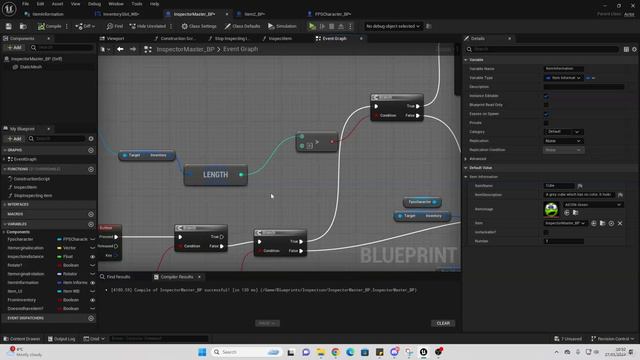
Task: Toggle the Expose on Spawn checkbox
Action: coord(546,114)
